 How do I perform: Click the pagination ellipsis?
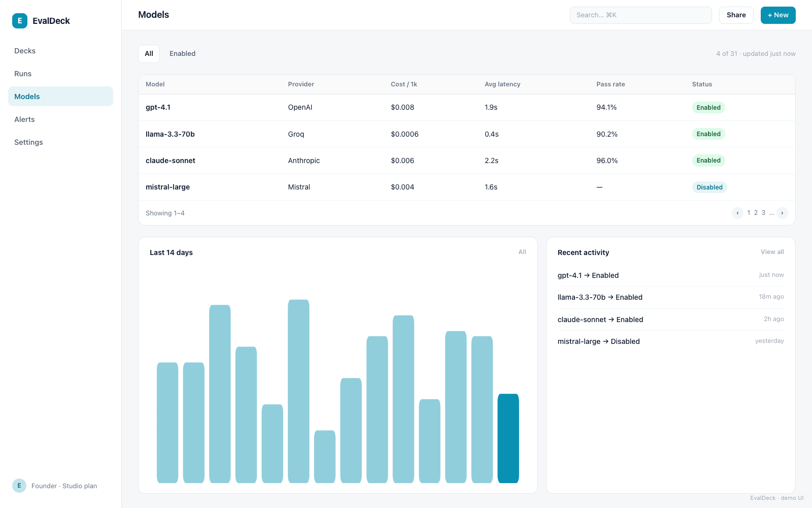(771, 213)
